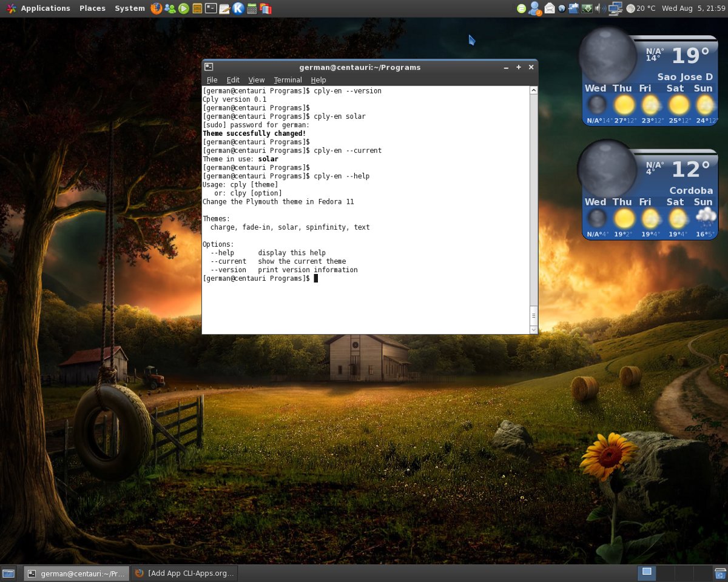Launch Firefox from the top panel
Image resolution: width=728 pixels, height=582 pixels.
tap(157, 8)
